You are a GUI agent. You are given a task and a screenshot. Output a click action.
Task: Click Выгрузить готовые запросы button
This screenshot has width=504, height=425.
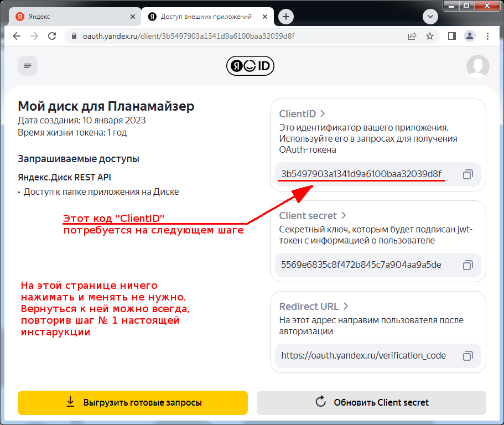click(133, 402)
